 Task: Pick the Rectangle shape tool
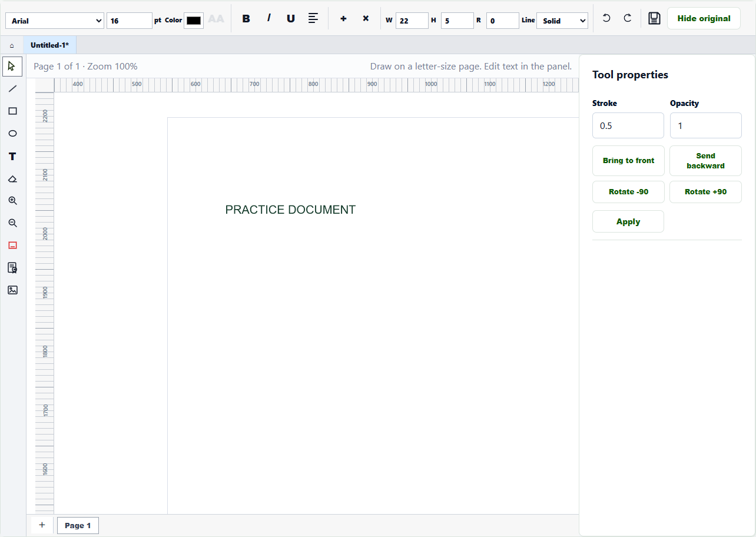(12, 111)
